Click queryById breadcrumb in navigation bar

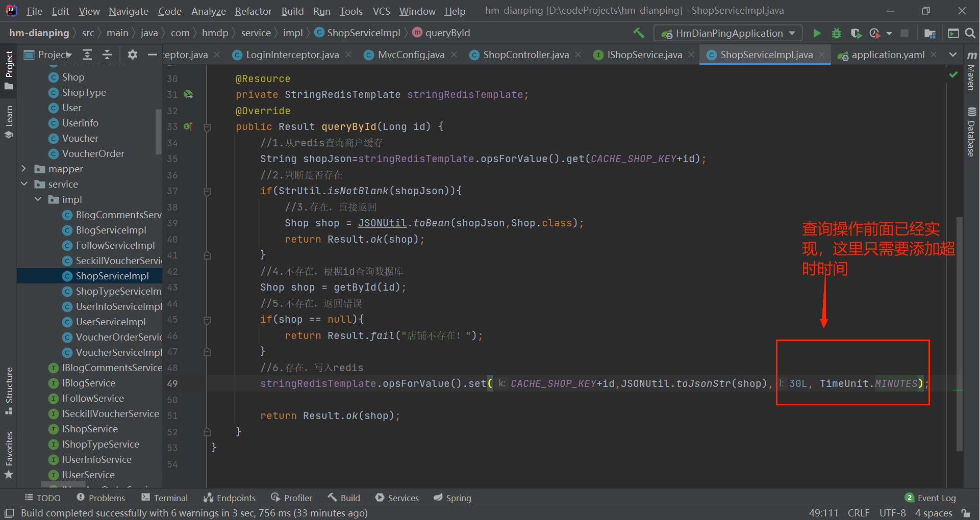point(441,33)
